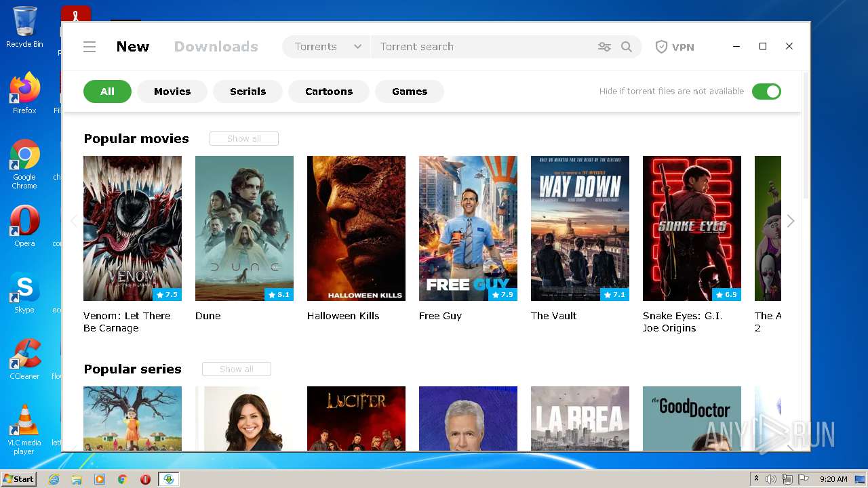Open the Lucifer series poster

[356, 418]
